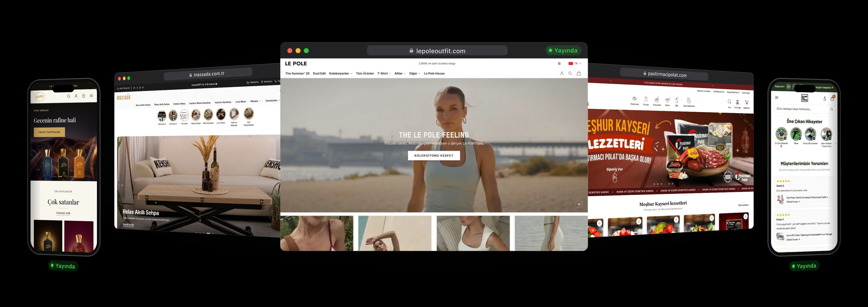
Task: Click the search icon on left phone
Action: (x=68, y=96)
